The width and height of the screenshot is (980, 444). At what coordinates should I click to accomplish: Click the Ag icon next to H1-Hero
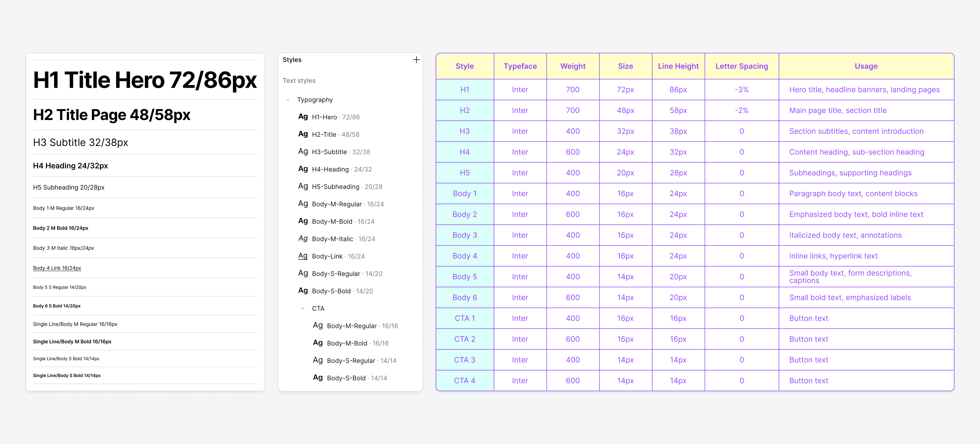303,116
